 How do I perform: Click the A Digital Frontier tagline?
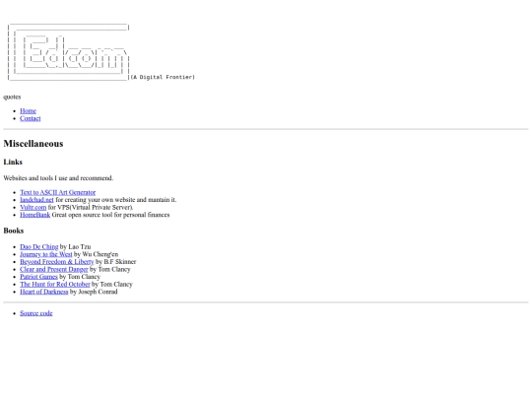coord(163,77)
